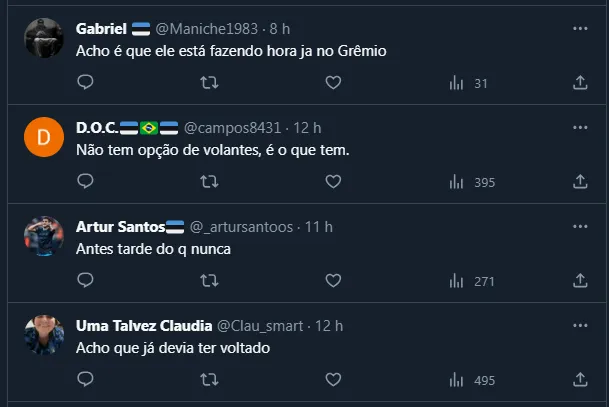Viewport: 609px width, 407px height.
Task: Open Artur Santos's profile picture
Action: pyautogui.click(x=44, y=236)
